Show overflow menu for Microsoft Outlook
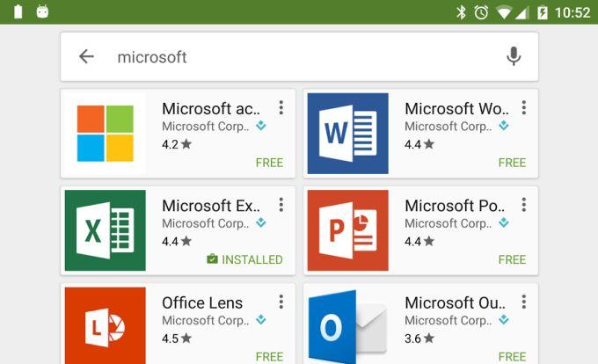Screen dimensions: 598x364 523,302
